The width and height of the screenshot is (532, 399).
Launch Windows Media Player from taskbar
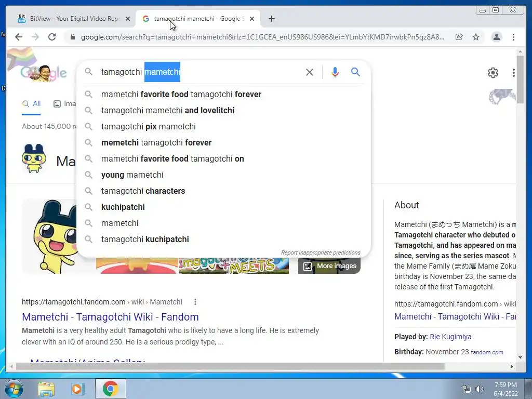point(77,389)
